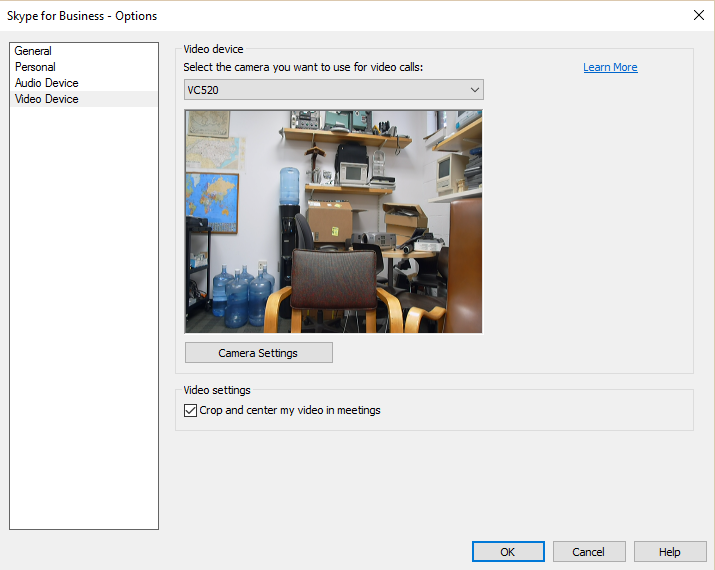Follow the Learn More link
This screenshot has height=570, width=715.
point(610,67)
